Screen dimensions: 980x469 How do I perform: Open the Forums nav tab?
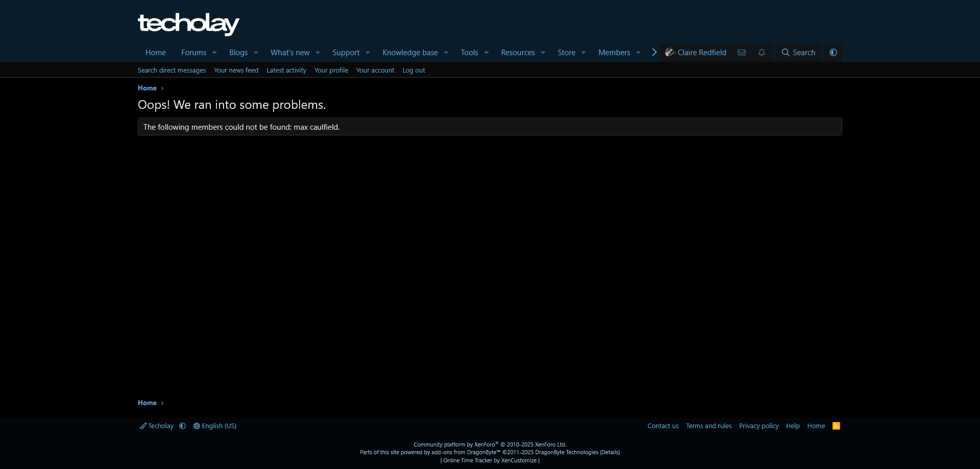pos(194,53)
